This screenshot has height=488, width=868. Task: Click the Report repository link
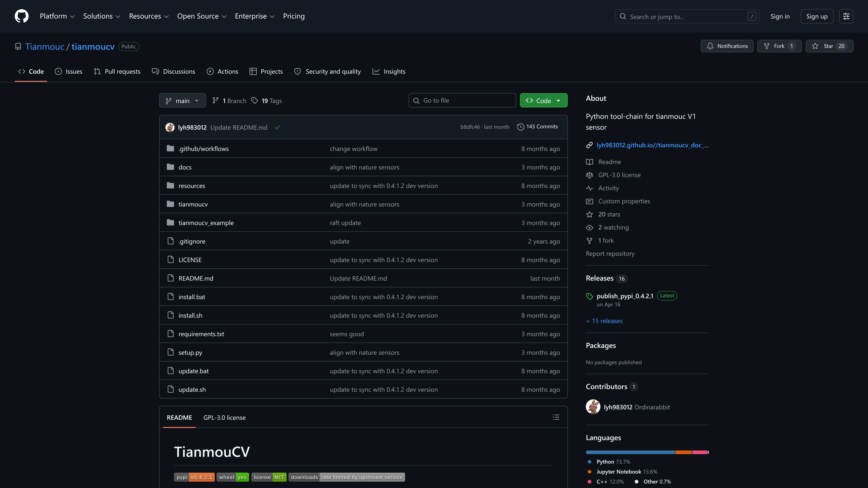610,253
